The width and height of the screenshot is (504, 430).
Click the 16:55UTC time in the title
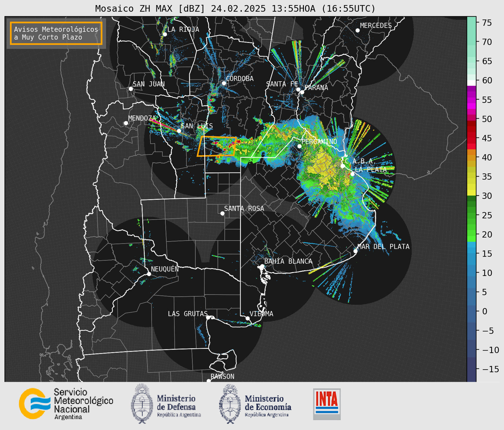351,8
